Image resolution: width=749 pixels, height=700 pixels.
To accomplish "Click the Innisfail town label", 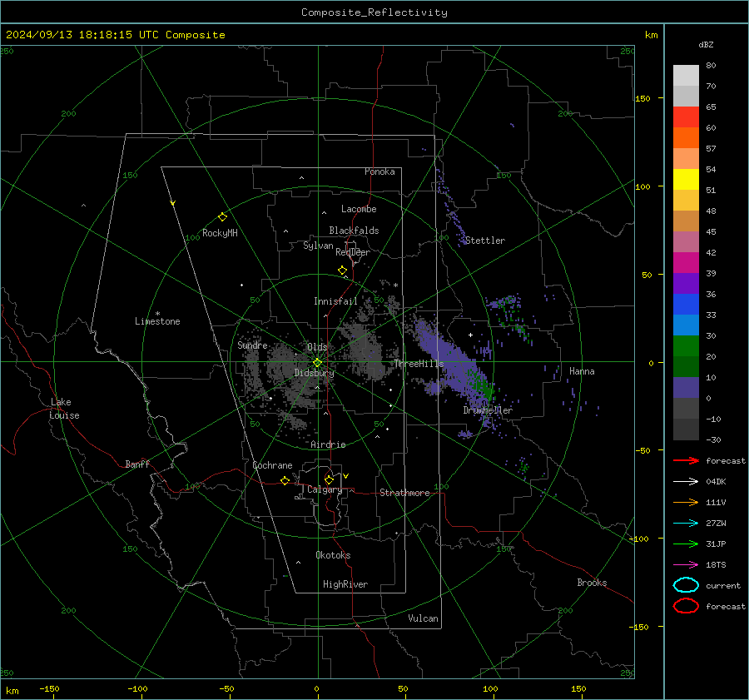I will (335, 301).
